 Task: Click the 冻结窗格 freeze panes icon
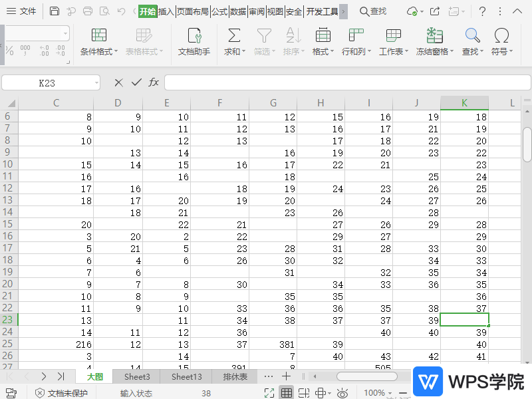(x=434, y=36)
